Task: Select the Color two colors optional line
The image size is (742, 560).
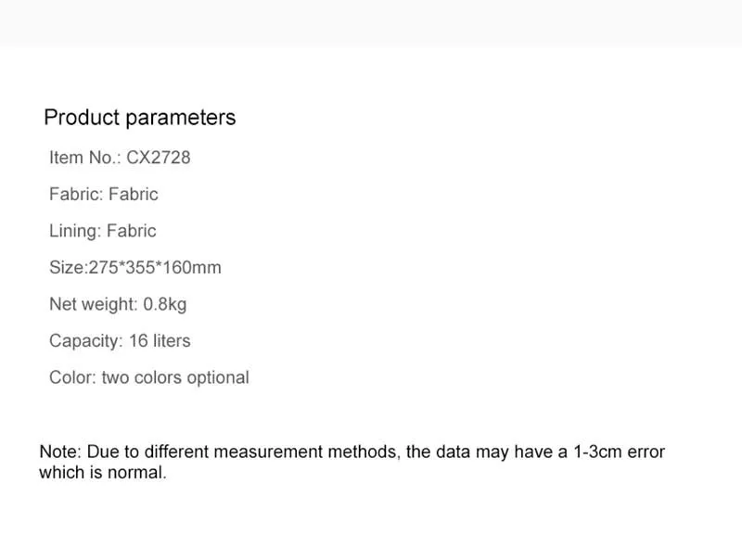Action: 149,377
